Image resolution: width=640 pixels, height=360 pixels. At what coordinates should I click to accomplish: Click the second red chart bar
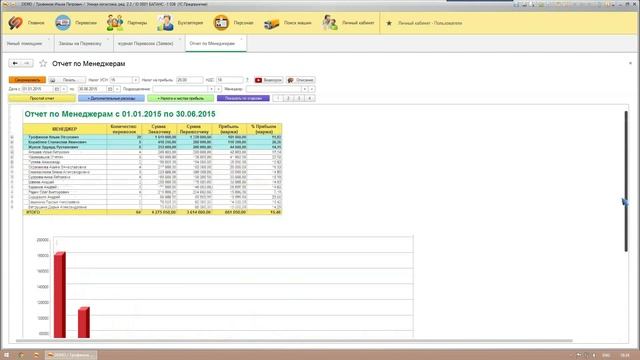pos(84,322)
